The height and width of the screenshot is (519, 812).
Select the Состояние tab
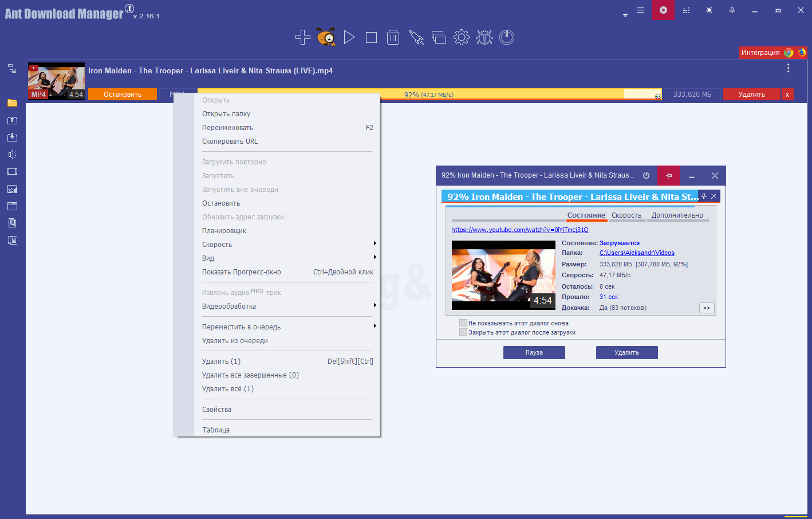pyautogui.click(x=586, y=215)
